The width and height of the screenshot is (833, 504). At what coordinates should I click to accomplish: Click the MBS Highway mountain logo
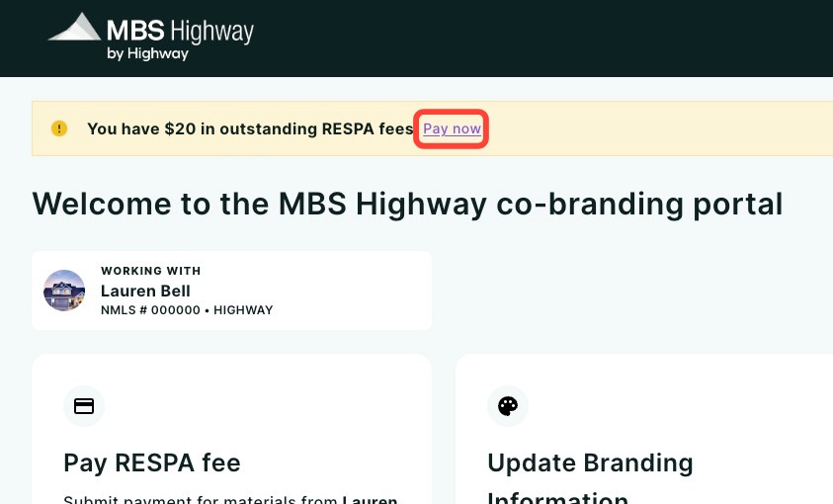(x=75, y=27)
